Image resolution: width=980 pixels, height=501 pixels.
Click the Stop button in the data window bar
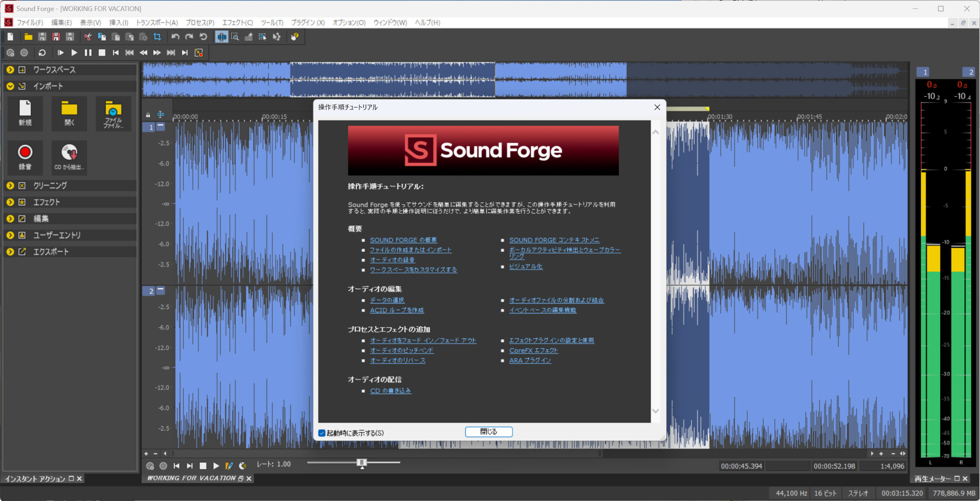click(203, 465)
